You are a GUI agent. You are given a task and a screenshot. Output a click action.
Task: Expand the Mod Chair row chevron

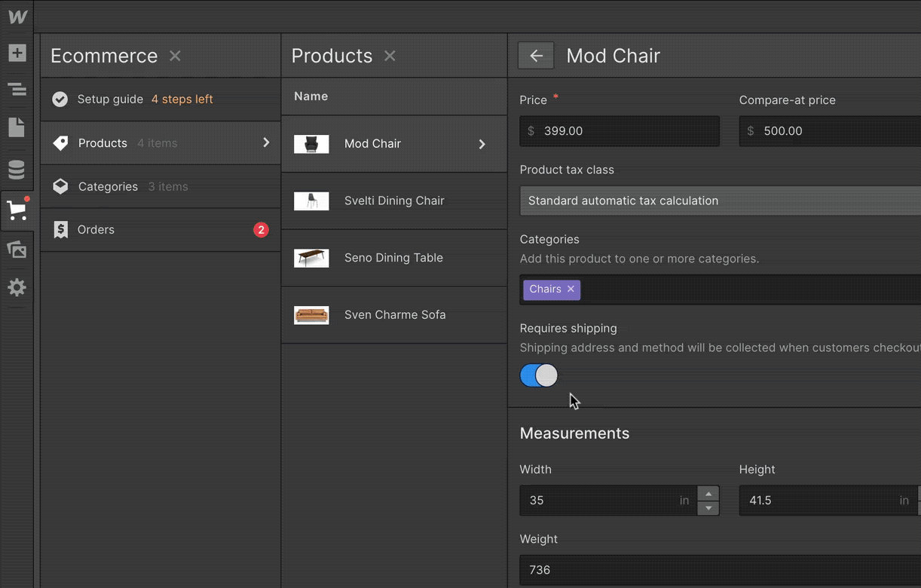(x=482, y=144)
